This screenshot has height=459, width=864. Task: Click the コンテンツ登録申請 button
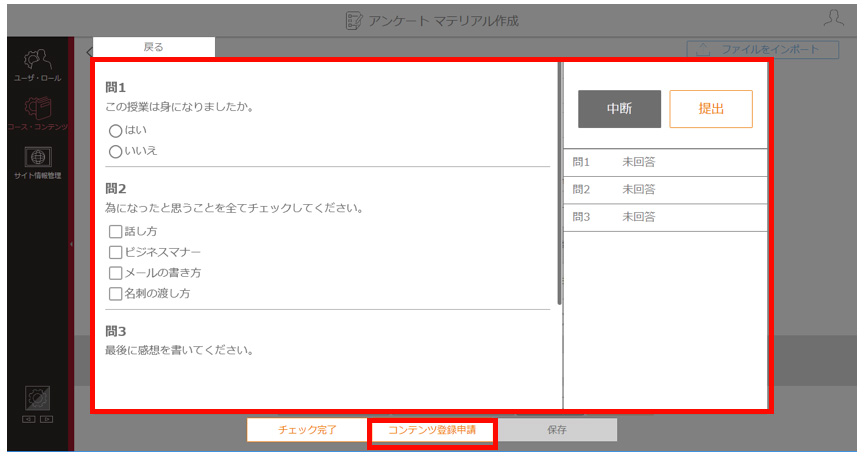432,430
